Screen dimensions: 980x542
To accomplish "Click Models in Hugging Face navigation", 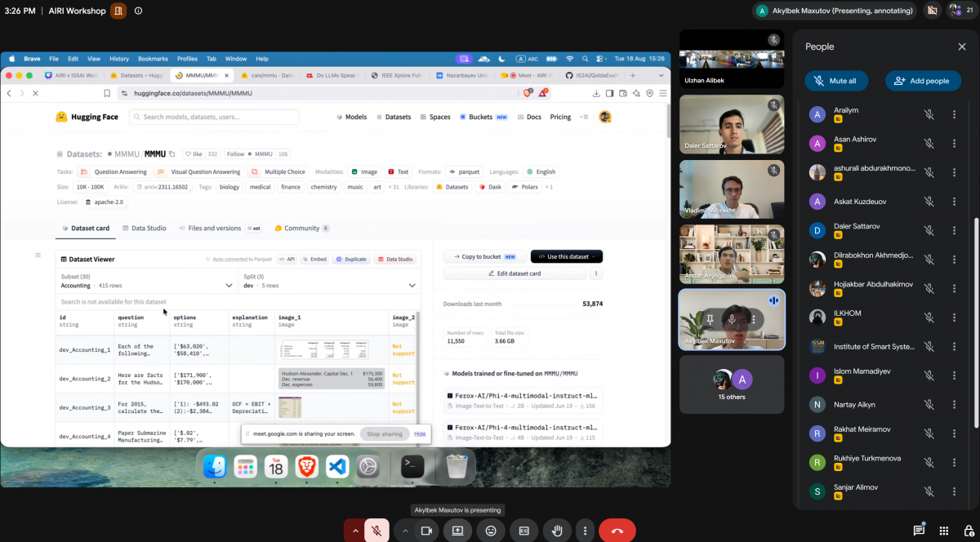I will pos(352,117).
